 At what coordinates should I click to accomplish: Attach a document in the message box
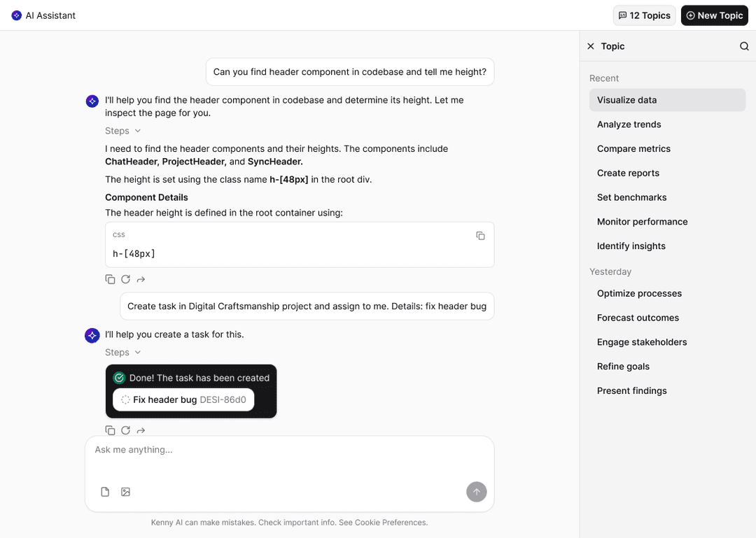(105, 492)
